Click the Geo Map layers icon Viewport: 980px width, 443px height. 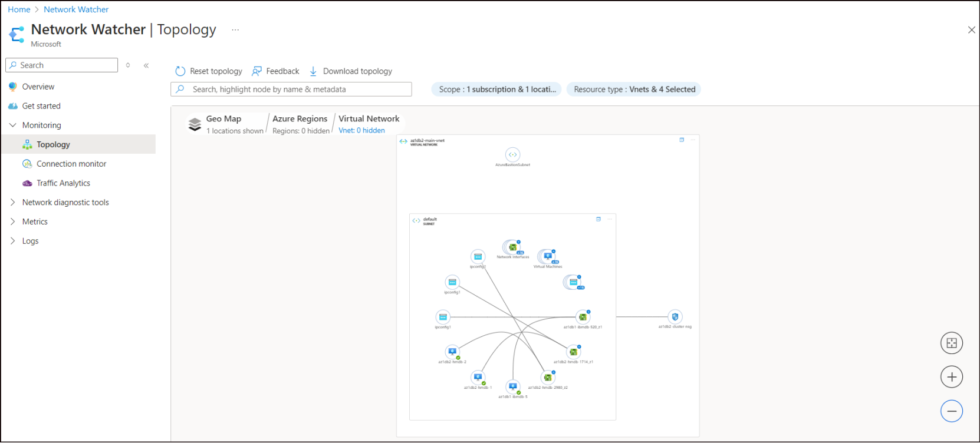195,124
